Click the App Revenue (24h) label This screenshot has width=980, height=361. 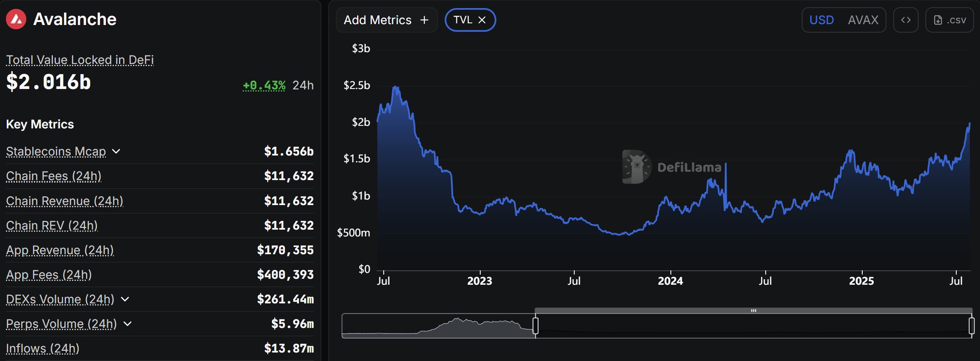[x=60, y=250]
